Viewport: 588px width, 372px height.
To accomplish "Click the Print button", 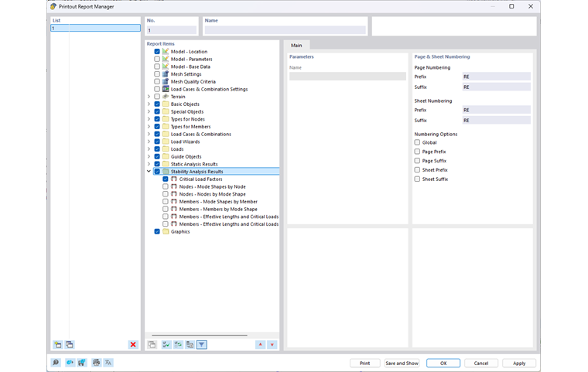I will pyautogui.click(x=364, y=363).
